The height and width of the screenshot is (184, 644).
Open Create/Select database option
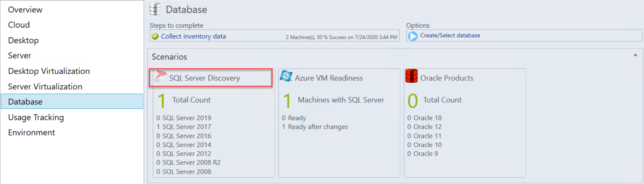450,36
